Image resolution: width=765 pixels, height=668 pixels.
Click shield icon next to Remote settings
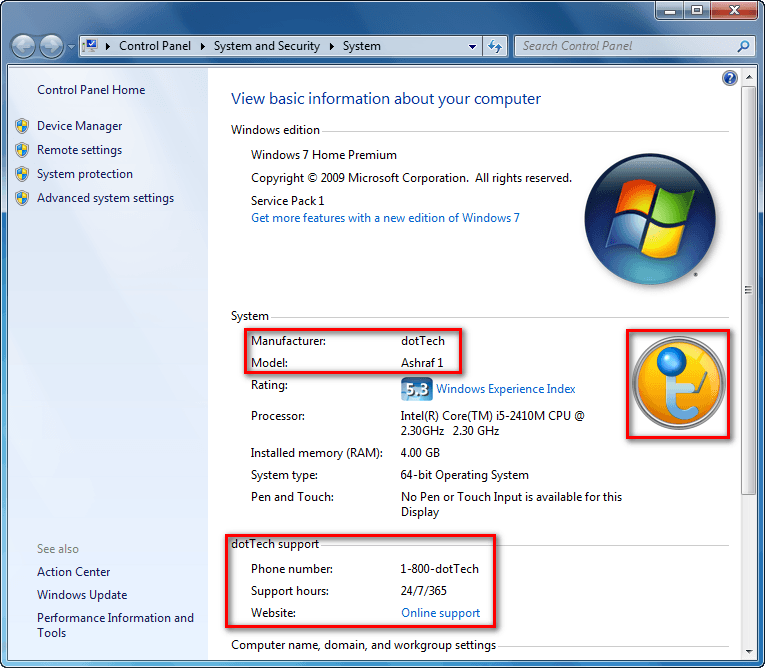[x=22, y=150]
